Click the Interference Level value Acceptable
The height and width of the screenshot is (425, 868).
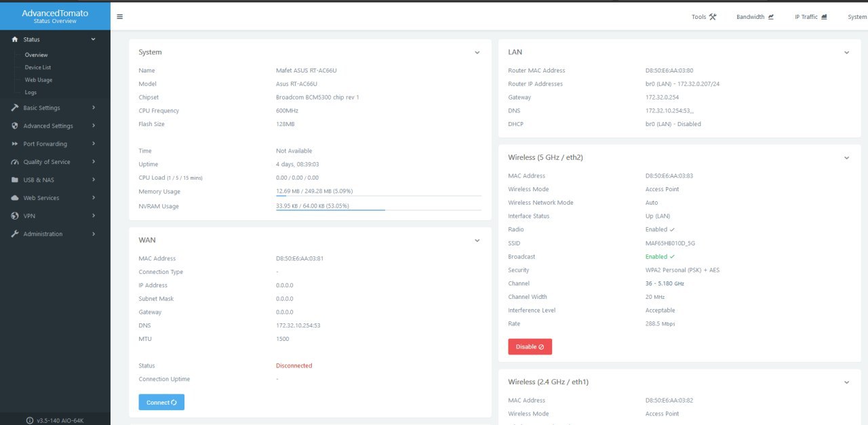pos(660,310)
